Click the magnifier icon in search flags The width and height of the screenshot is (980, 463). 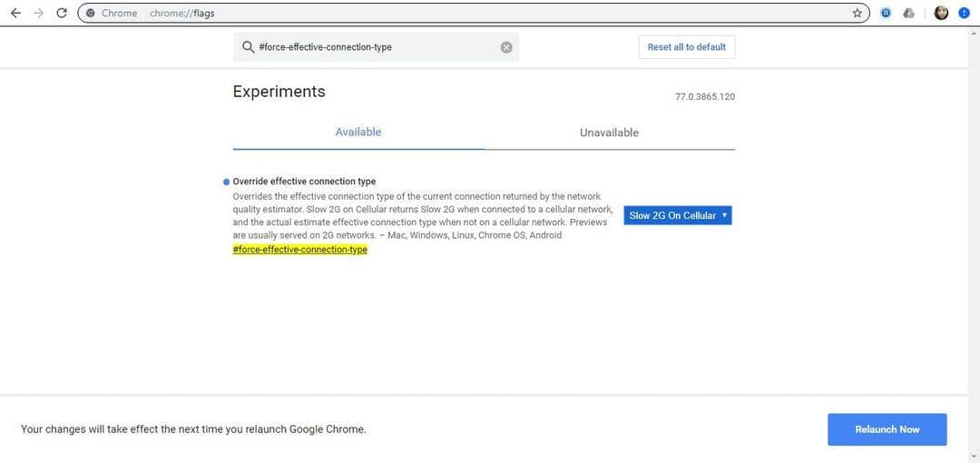[248, 47]
